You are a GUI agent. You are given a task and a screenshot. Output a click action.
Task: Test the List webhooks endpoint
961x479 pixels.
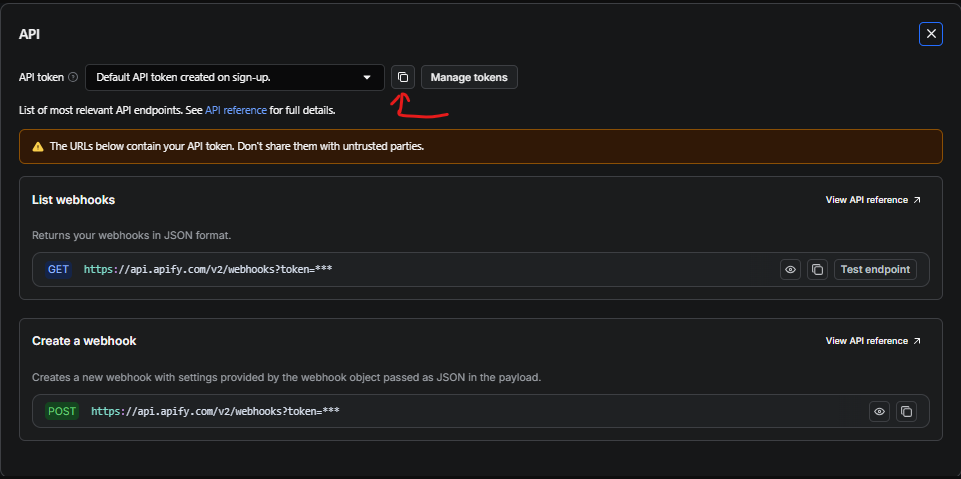click(875, 270)
